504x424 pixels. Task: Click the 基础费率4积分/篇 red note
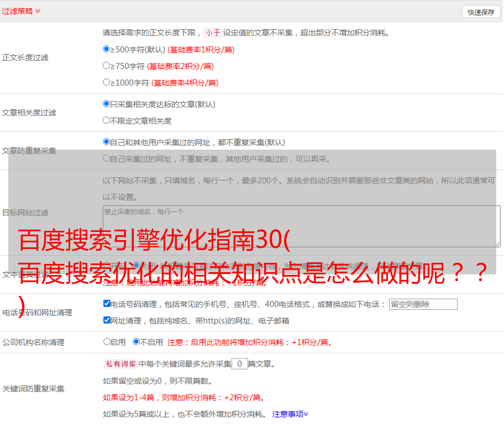point(185,83)
